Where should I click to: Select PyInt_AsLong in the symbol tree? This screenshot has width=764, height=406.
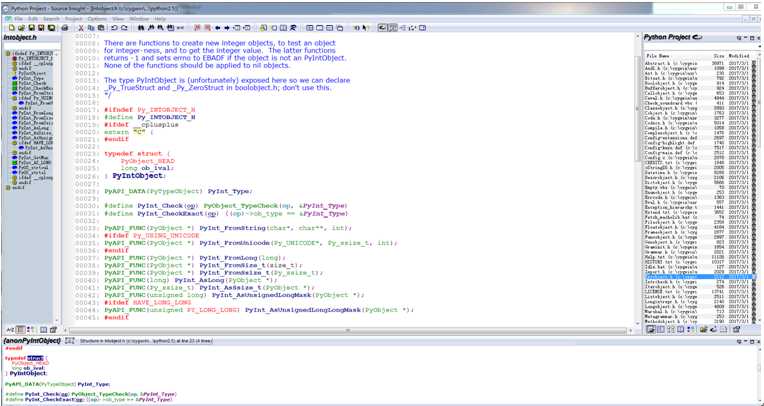[x=36, y=128]
